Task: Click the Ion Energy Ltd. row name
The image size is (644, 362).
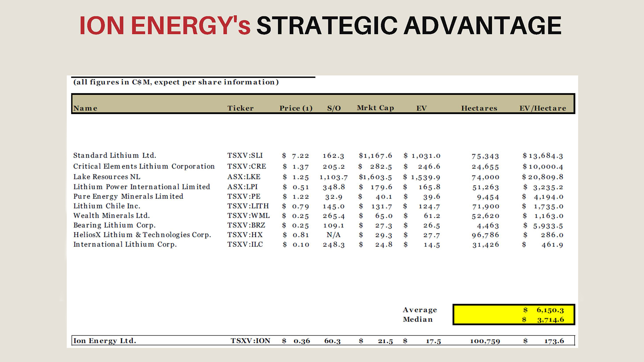Action: point(105,341)
